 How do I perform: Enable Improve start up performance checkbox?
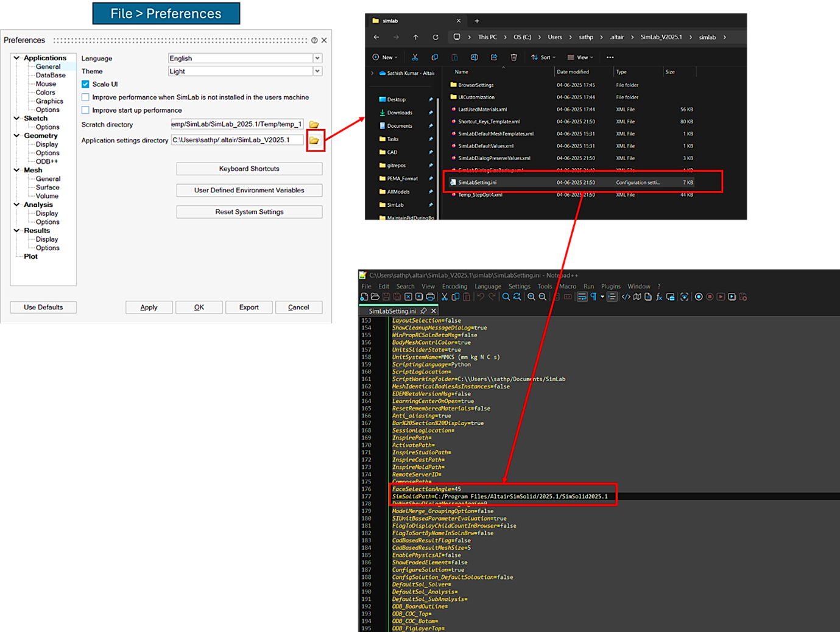click(85, 110)
